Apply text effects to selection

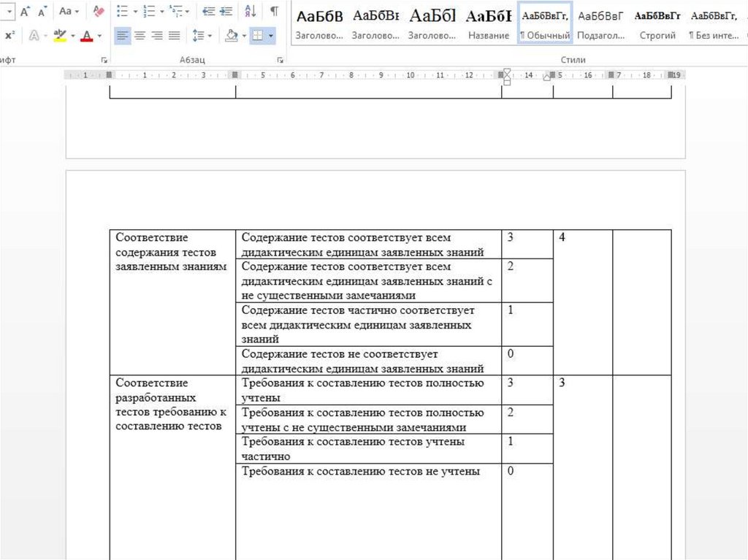(x=34, y=35)
